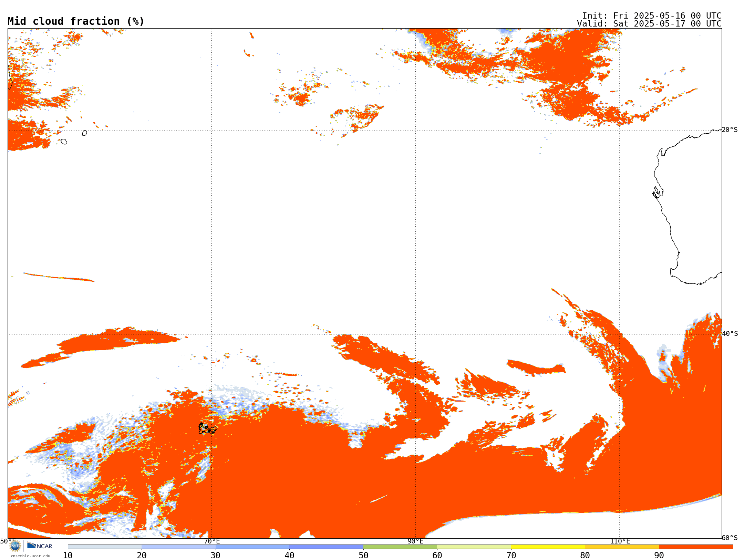Click the 'Init: Fri 2025-05-16 00 UTC' line
Viewport: 744px width, 560px height.
[652, 16]
